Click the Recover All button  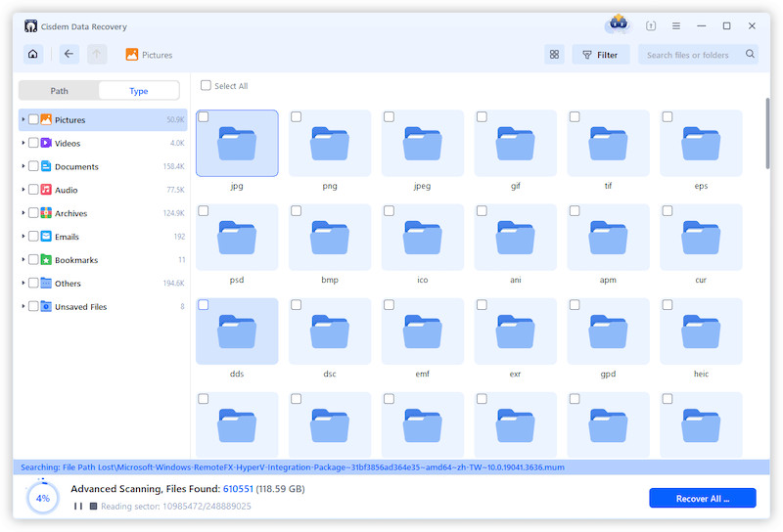(x=702, y=498)
